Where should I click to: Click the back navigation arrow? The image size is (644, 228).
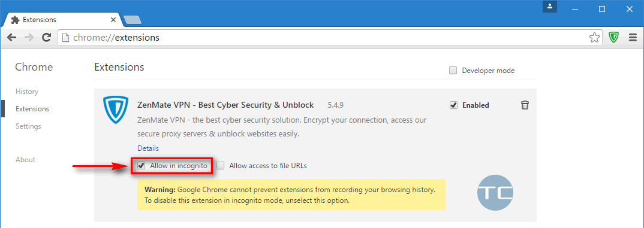[x=11, y=38]
